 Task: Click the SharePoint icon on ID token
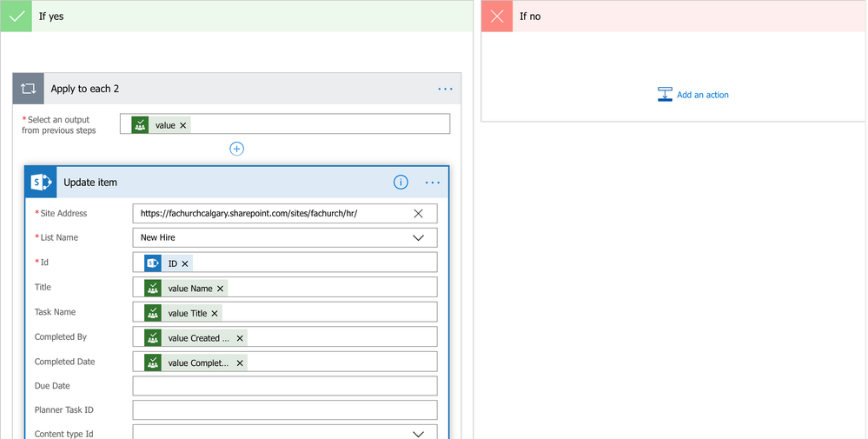[x=153, y=263]
